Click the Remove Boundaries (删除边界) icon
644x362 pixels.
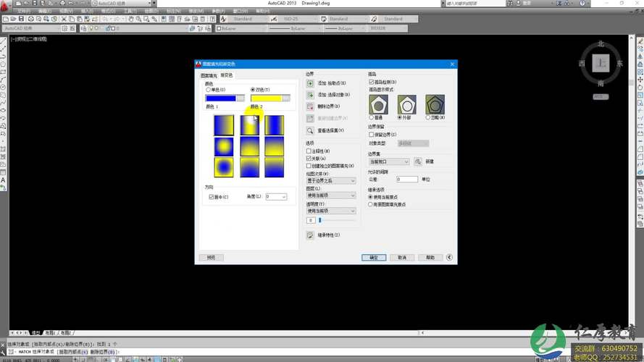tap(310, 106)
